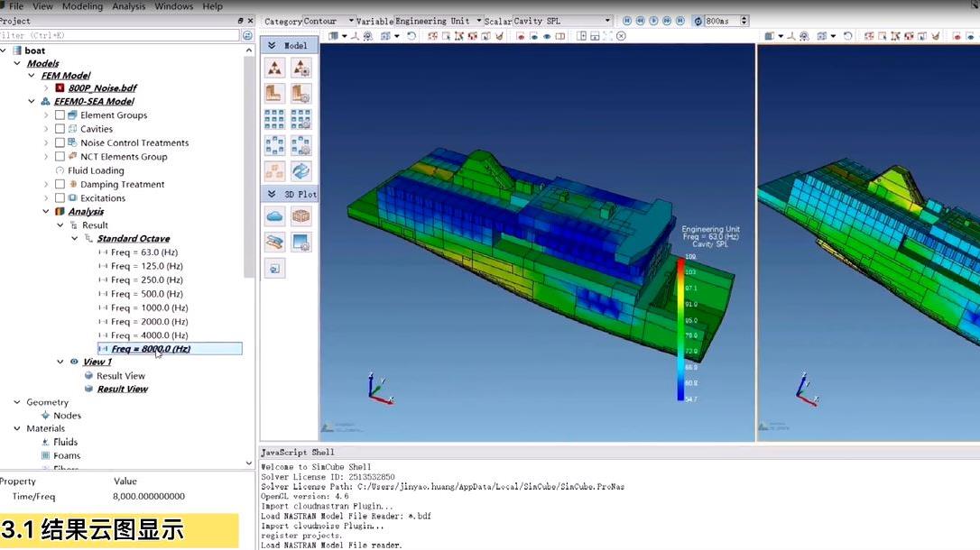Click the cloud icon in 3D Plot panel
Viewport: 980px width, 550px height.
click(275, 215)
